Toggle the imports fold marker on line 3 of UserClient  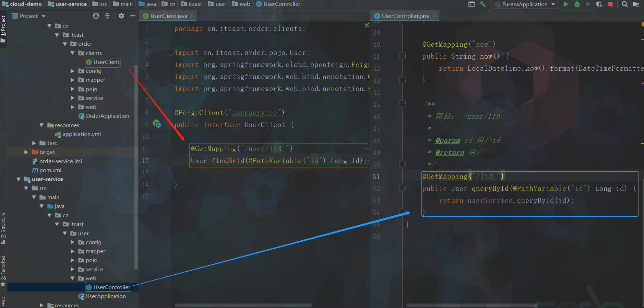[x=170, y=53]
